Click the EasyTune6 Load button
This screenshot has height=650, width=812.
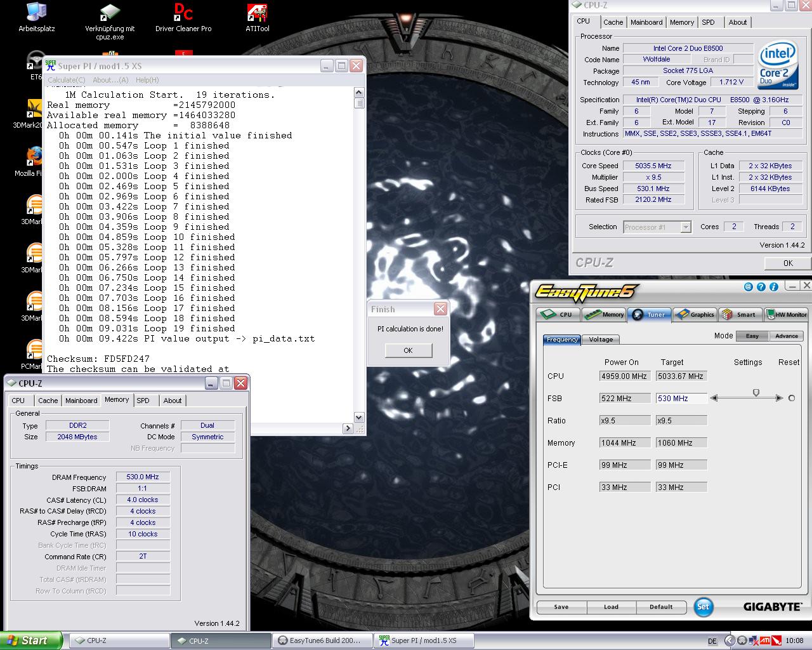click(611, 607)
